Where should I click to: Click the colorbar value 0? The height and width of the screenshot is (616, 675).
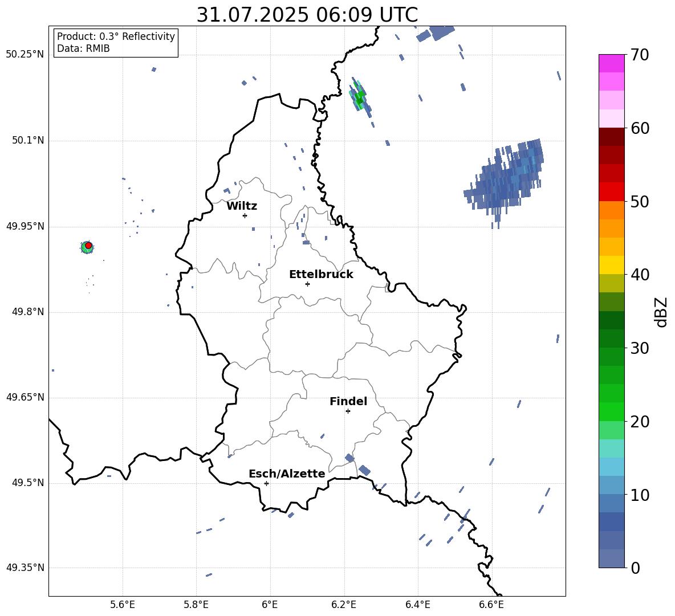tap(635, 568)
